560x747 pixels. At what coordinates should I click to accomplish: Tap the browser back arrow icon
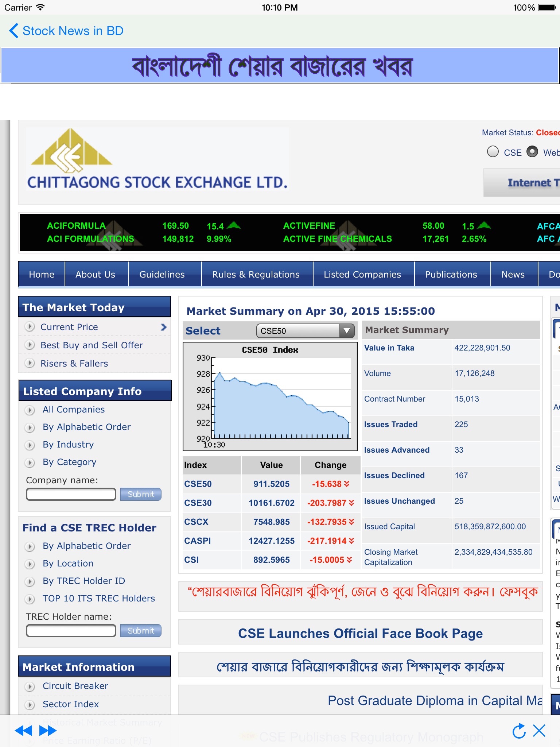[x=24, y=731]
